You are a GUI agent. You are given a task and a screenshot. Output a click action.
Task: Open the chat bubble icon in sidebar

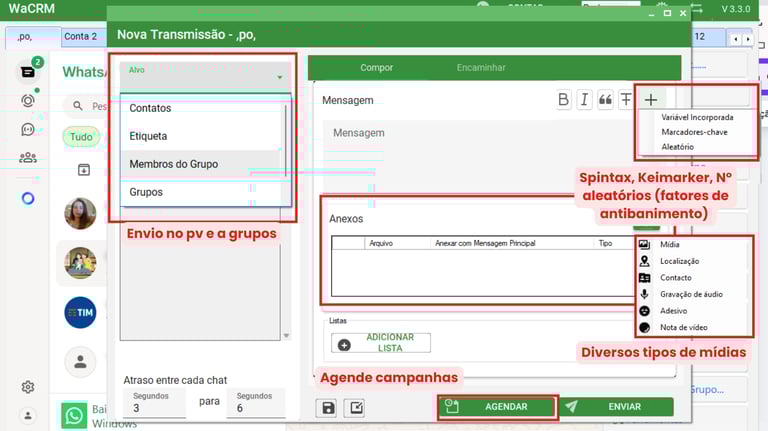click(x=28, y=129)
